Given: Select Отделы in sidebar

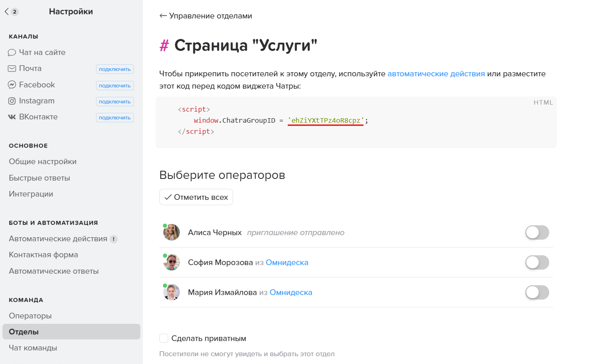Looking at the screenshot, I should (71, 332).
